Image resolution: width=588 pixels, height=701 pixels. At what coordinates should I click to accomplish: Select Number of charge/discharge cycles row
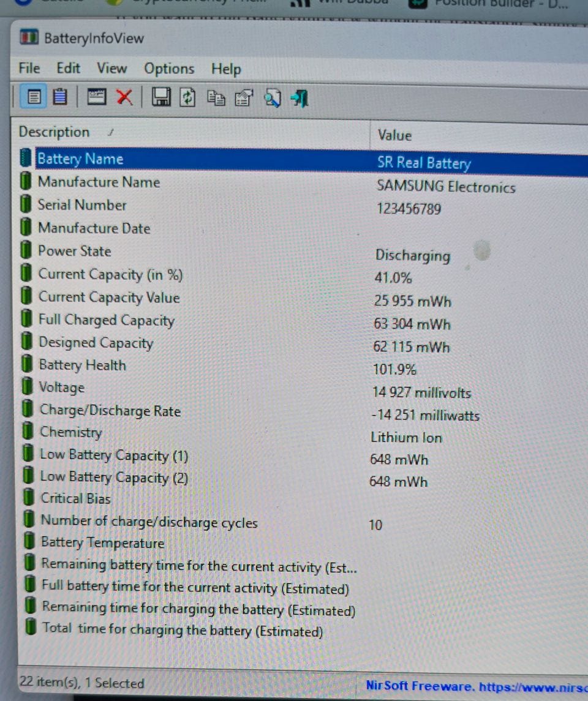tap(149, 521)
